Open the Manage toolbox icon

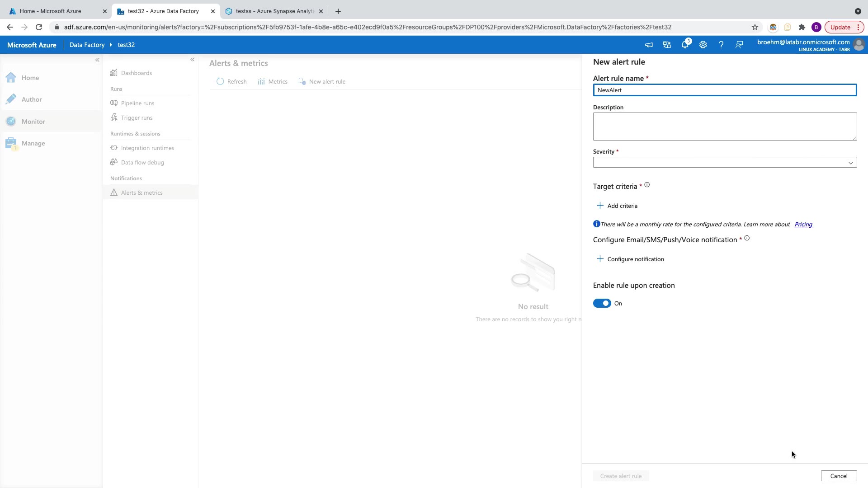click(11, 143)
